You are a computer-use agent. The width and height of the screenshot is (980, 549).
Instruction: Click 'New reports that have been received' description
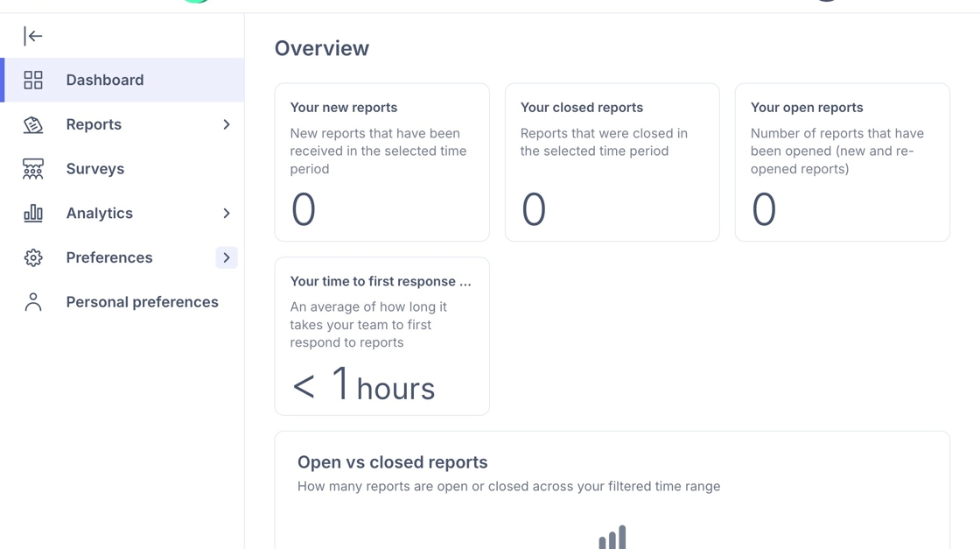click(378, 151)
